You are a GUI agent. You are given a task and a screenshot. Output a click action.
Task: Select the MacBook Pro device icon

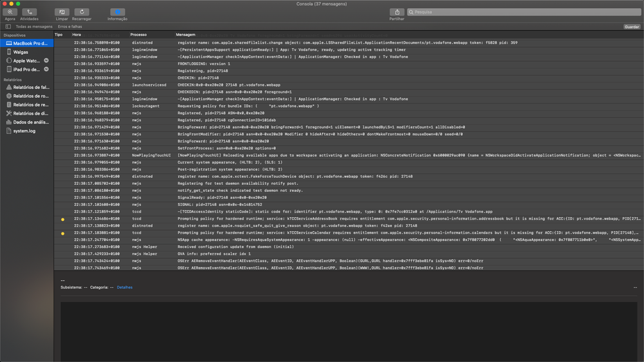[x=8, y=43]
